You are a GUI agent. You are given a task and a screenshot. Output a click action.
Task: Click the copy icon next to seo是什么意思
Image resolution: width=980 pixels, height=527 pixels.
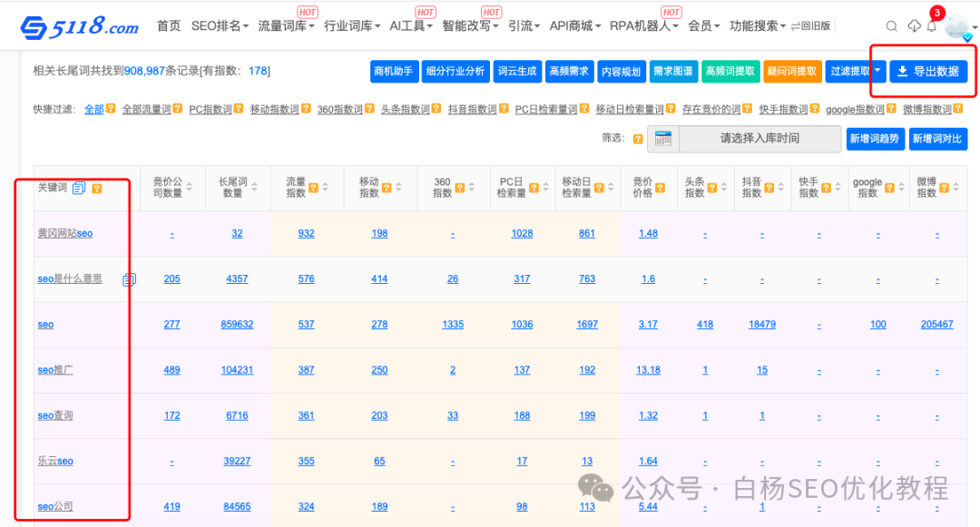130,279
